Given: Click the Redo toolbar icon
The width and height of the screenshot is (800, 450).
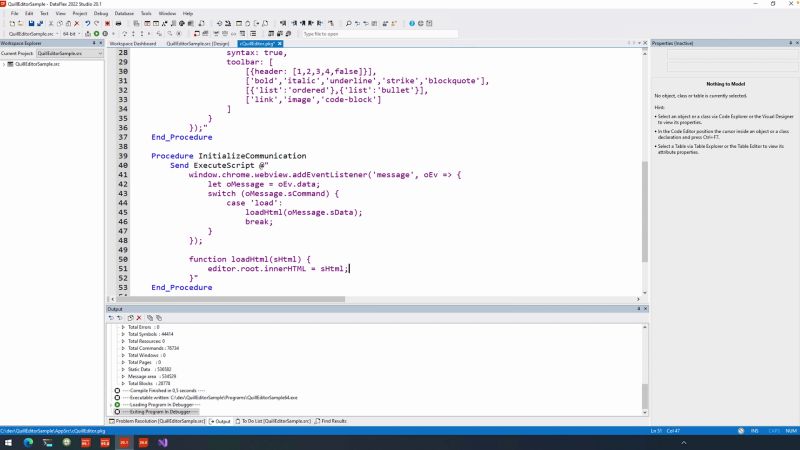Looking at the screenshot, I should coord(96,23).
